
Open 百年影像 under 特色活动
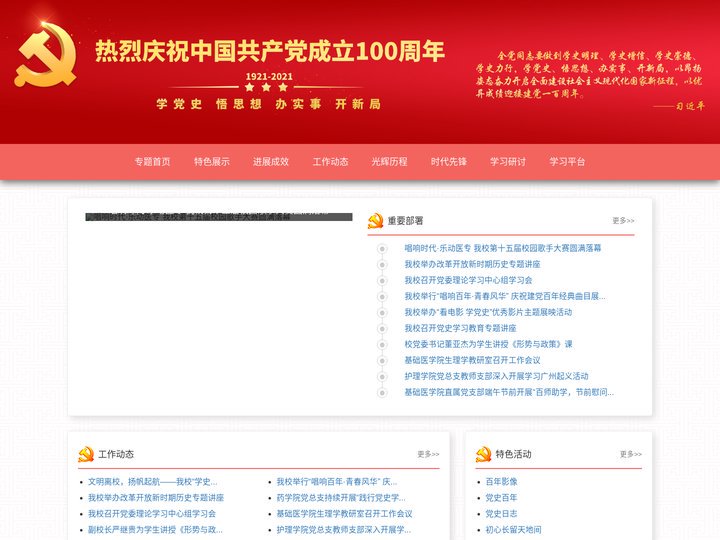(501, 482)
